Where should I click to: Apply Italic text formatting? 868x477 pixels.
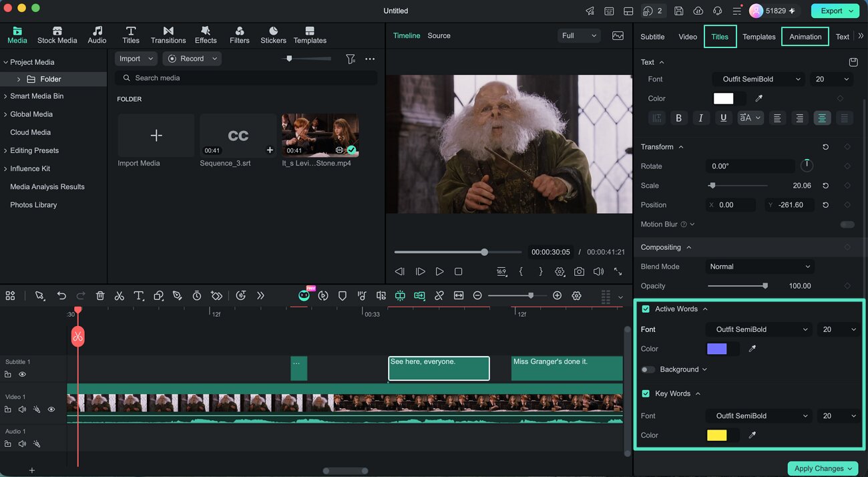700,118
